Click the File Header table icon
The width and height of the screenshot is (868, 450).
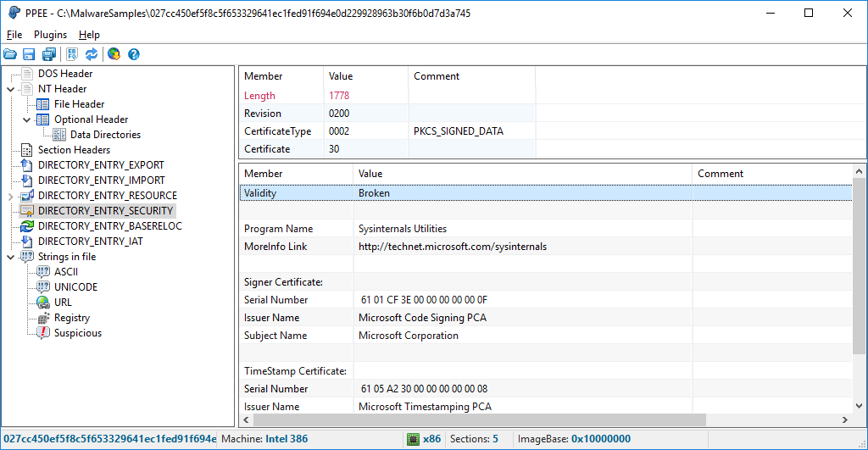click(42, 104)
